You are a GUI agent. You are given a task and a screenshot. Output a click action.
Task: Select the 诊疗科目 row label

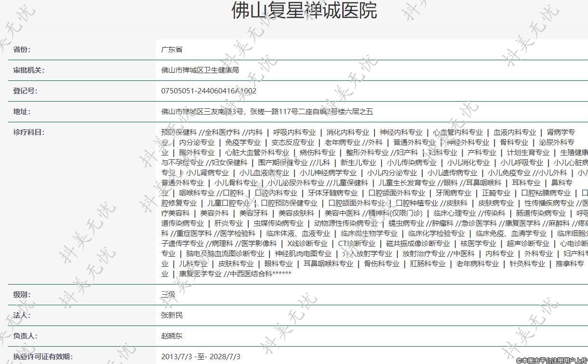click(x=28, y=132)
